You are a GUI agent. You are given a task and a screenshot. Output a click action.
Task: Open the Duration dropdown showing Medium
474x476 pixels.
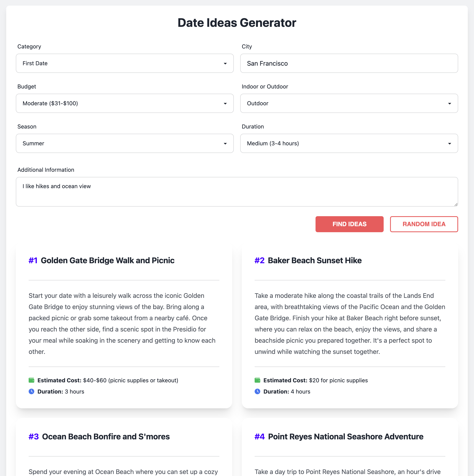pyautogui.click(x=349, y=143)
